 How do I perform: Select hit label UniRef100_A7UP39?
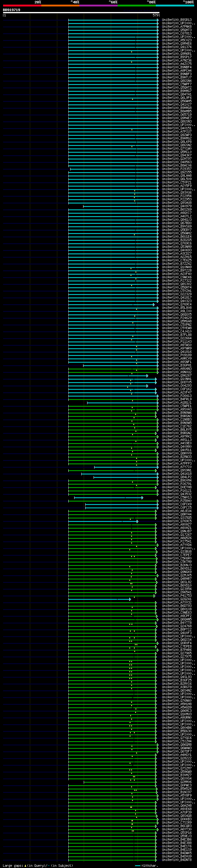177,812
